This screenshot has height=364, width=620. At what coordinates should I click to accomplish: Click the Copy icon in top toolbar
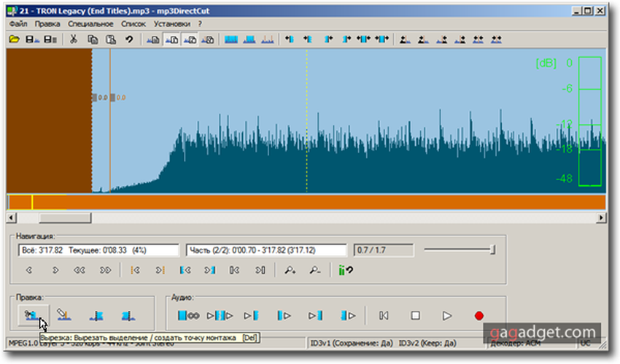[x=93, y=39]
